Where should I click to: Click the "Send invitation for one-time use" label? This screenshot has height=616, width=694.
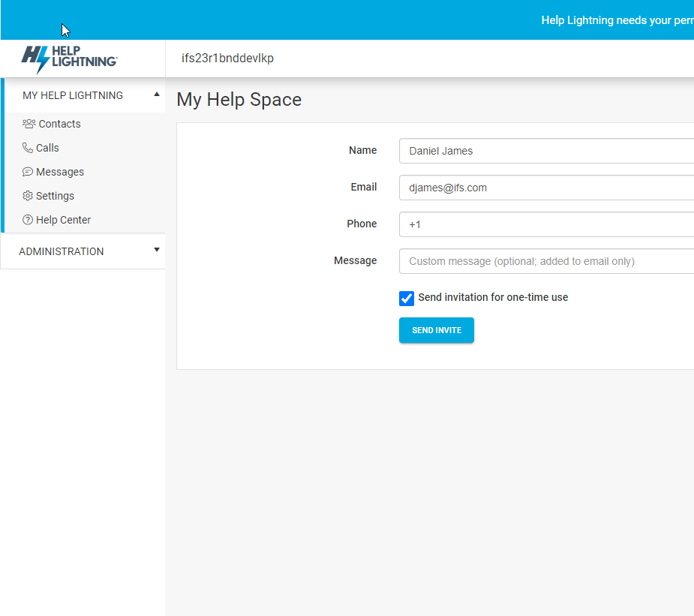click(x=493, y=297)
